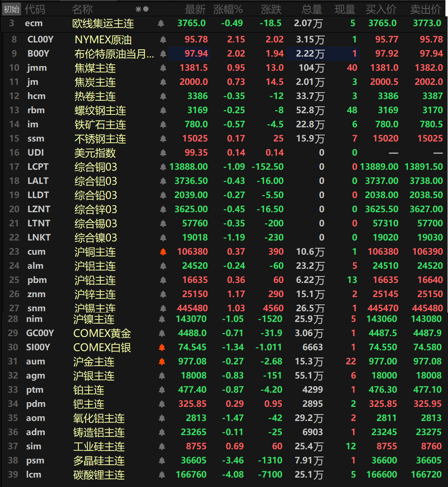Click the orange bell for 沪铜主连
This screenshot has width=448, height=487.
163,252
